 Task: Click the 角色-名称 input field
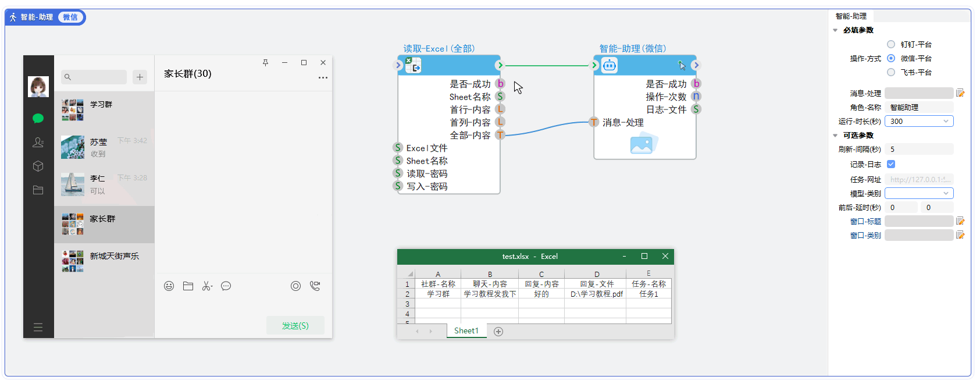pyautogui.click(x=919, y=107)
